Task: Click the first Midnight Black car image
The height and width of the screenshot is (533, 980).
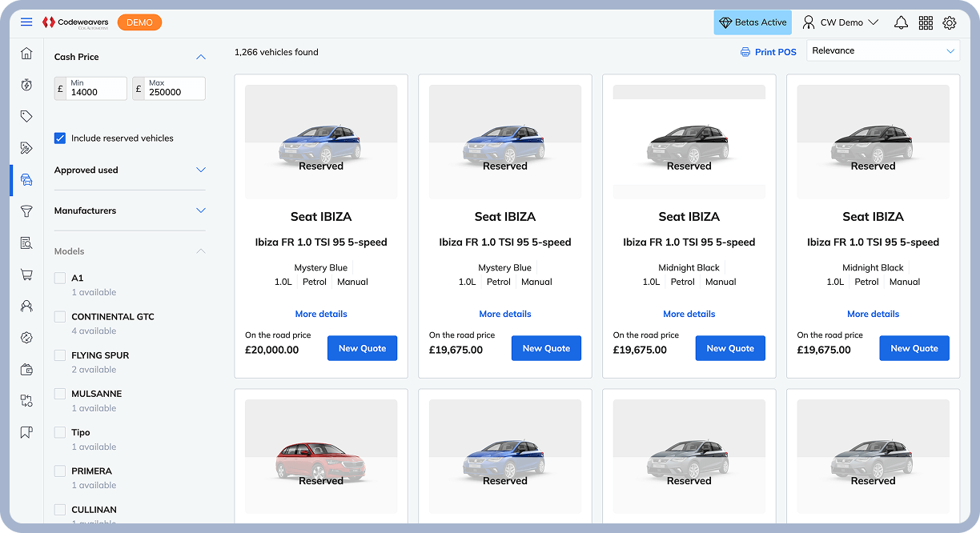Action: click(x=689, y=142)
